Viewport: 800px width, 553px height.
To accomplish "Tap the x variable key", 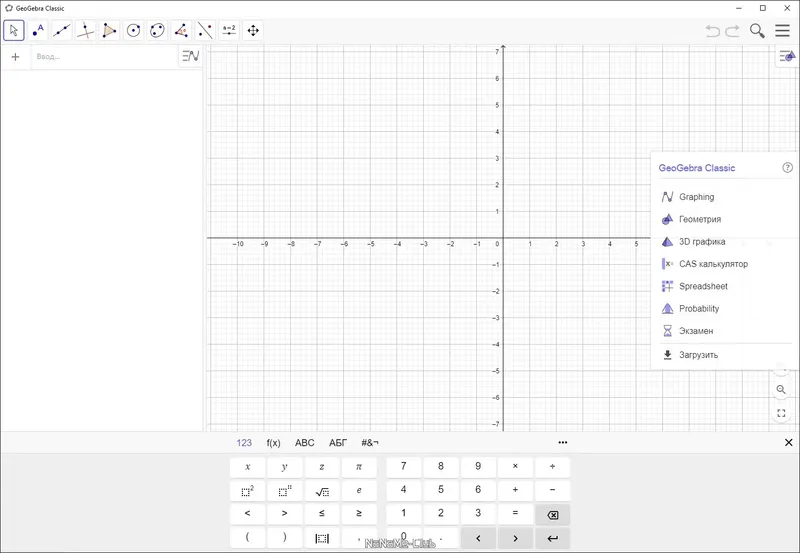I will tap(247, 467).
